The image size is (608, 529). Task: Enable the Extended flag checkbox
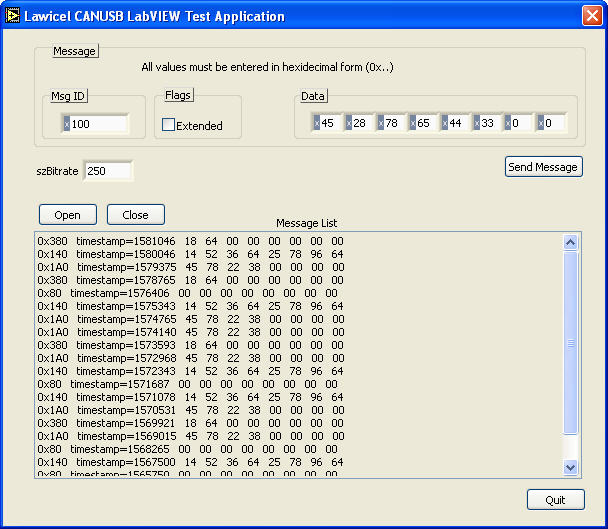(x=169, y=125)
